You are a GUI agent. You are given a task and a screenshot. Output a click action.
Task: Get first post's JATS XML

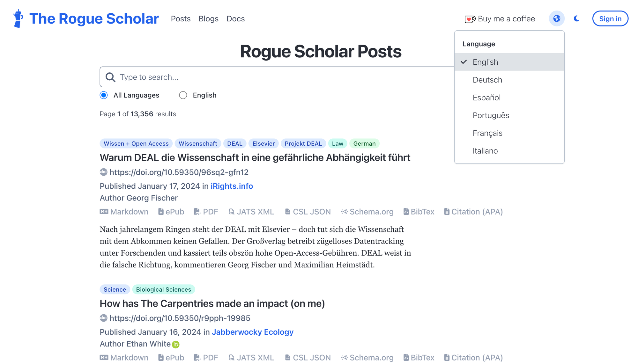[x=251, y=212]
